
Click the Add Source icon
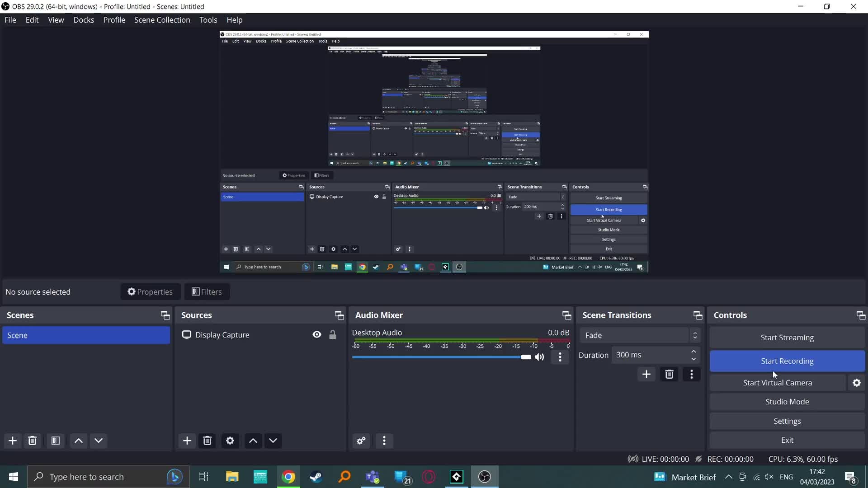click(x=187, y=441)
